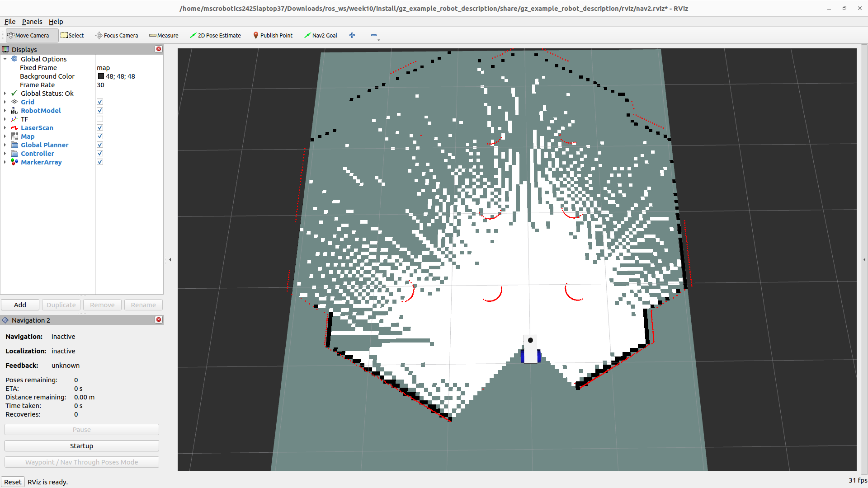Disable the MarkerArray display checkbox

(100, 162)
